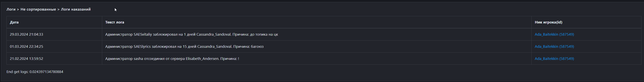Click the ban reason "багоюз"
This screenshot has width=644, height=82.
[257, 47]
